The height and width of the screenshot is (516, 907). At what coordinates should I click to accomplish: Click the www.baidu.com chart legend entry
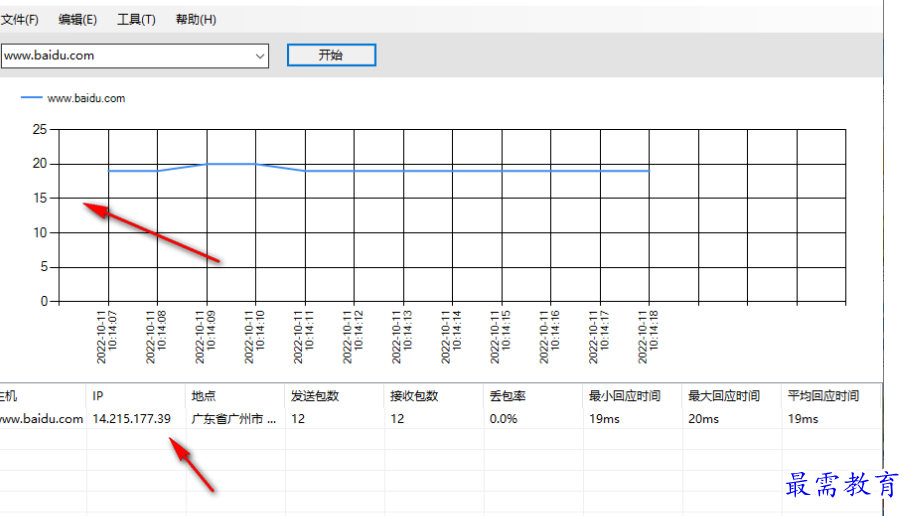(x=73, y=98)
